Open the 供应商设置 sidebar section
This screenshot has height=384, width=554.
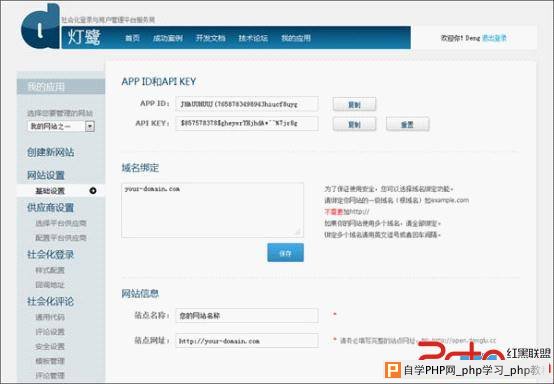click(51, 208)
